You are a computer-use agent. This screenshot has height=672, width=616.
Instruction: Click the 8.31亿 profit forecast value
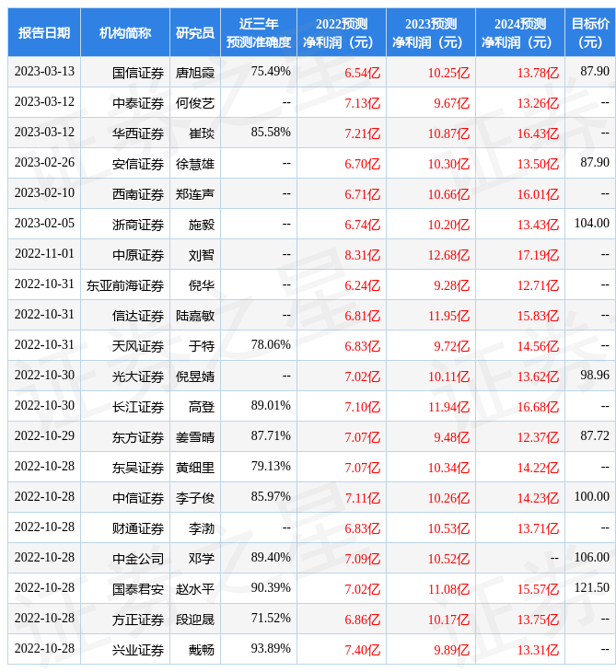363,254
